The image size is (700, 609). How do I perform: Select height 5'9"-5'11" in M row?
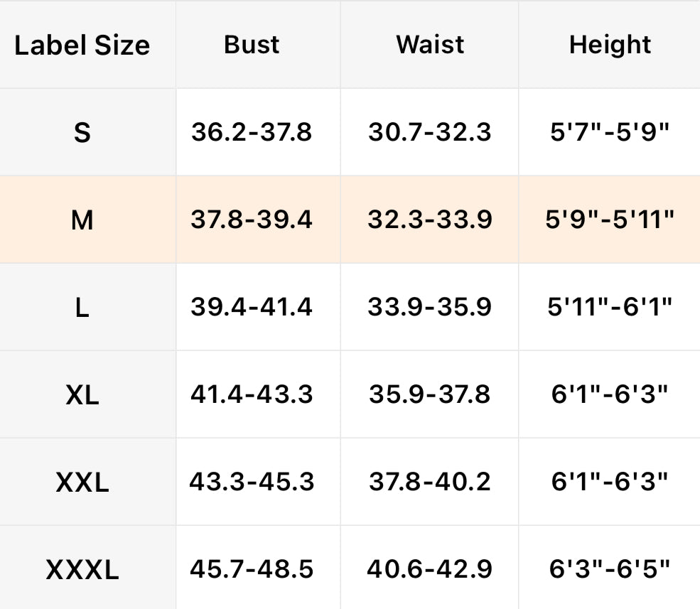tap(610, 220)
